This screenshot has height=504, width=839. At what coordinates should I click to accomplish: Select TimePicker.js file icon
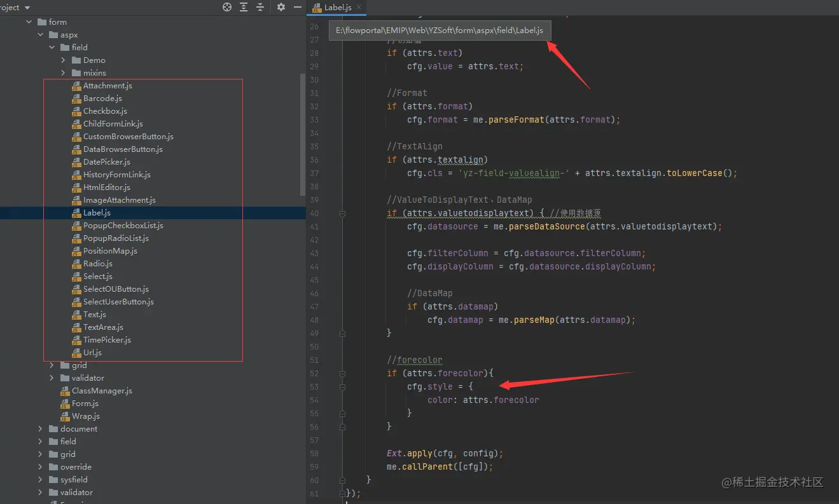pos(76,340)
